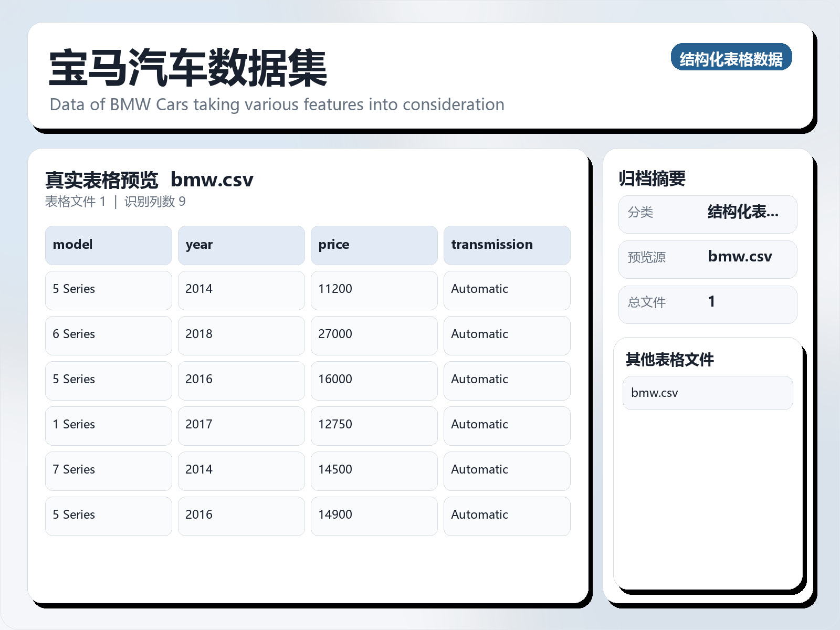Select the price column header

[374, 245]
